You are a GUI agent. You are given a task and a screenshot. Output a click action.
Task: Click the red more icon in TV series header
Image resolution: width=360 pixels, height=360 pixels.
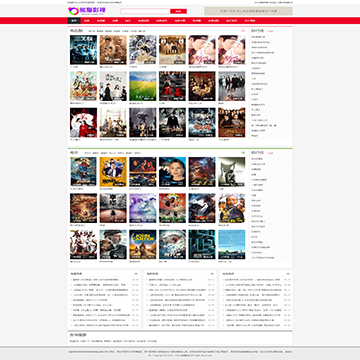click(243, 31)
